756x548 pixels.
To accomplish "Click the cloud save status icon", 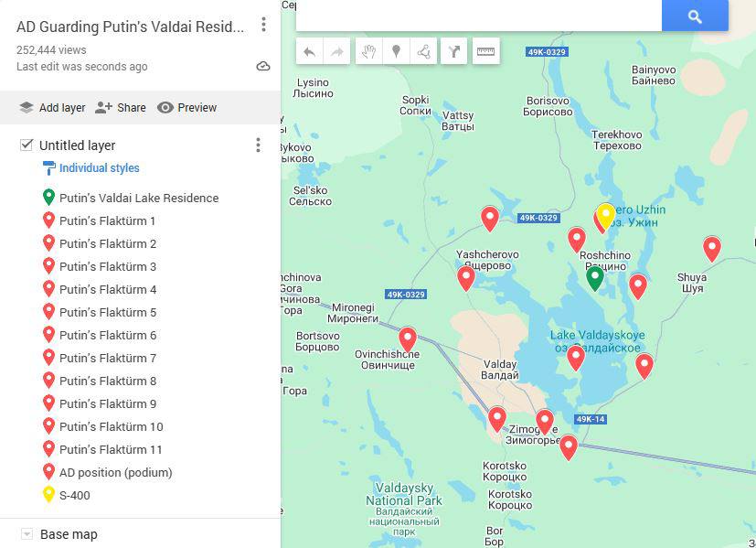I will click(x=263, y=66).
